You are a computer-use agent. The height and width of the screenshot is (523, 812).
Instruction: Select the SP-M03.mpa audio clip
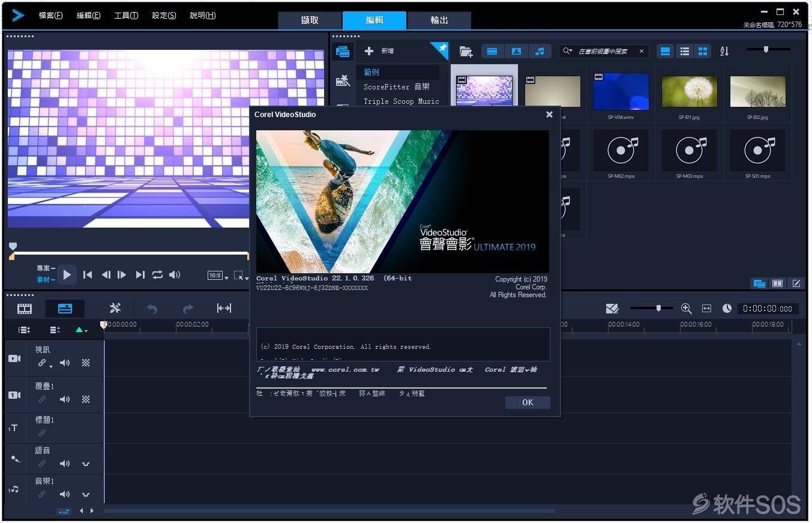[x=690, y=150]
